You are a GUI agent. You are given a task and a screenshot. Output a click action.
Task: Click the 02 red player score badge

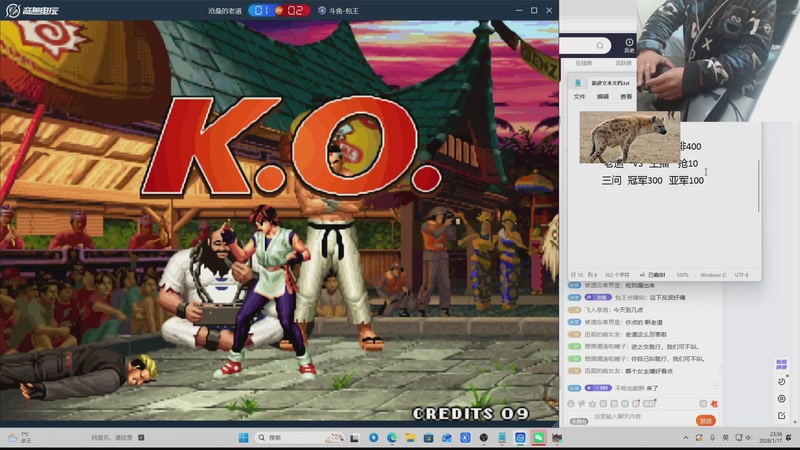pos(295,10)
